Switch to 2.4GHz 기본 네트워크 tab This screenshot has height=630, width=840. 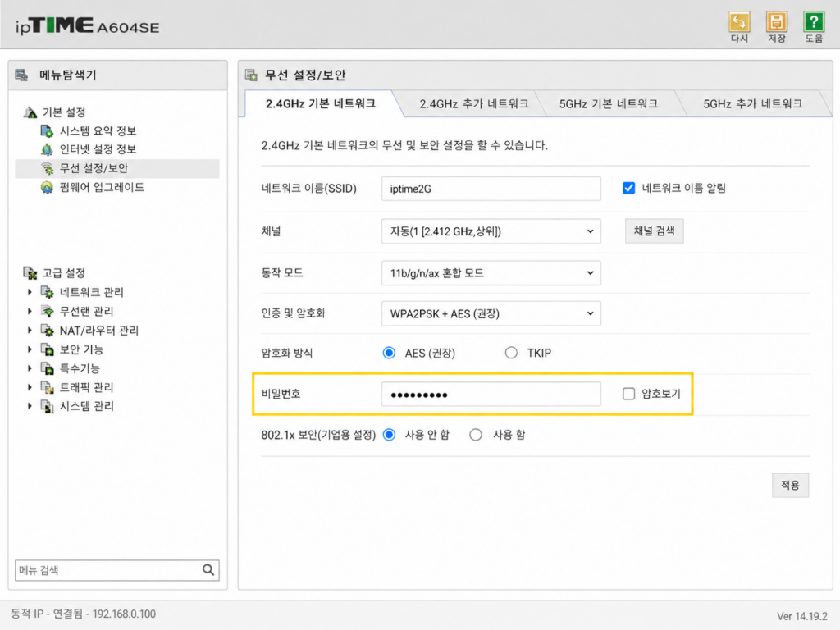coord(321,104)
